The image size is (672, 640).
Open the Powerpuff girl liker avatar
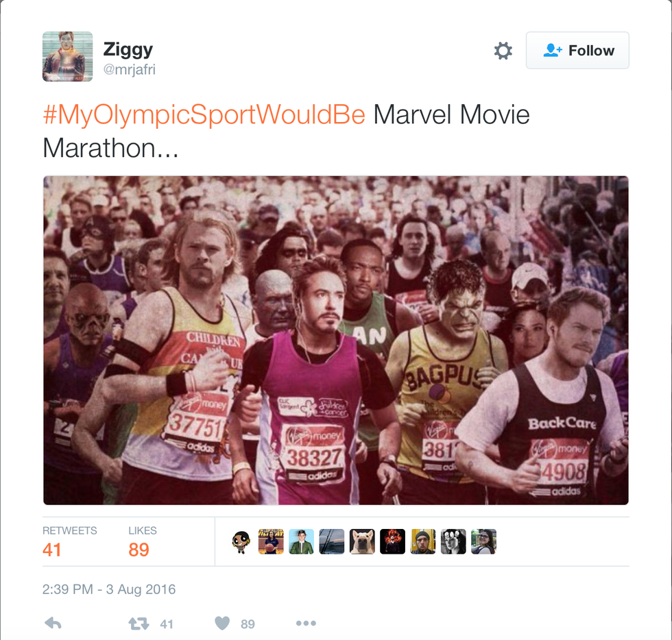[x=241, y=541]
